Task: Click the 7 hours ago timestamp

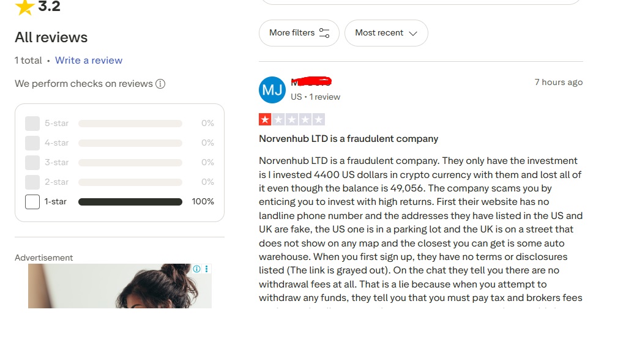Action: pos(558,83)
